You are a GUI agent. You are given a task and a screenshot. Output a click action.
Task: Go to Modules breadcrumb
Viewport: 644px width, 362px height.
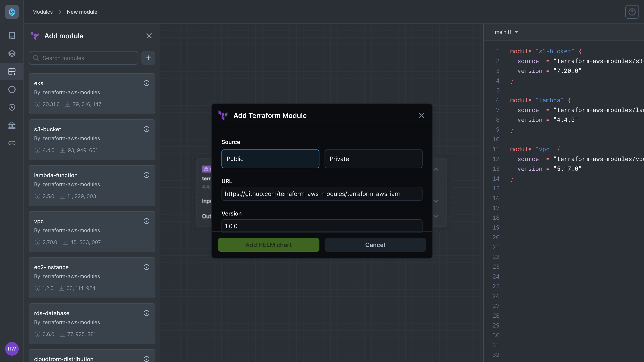tap(43, 12)
